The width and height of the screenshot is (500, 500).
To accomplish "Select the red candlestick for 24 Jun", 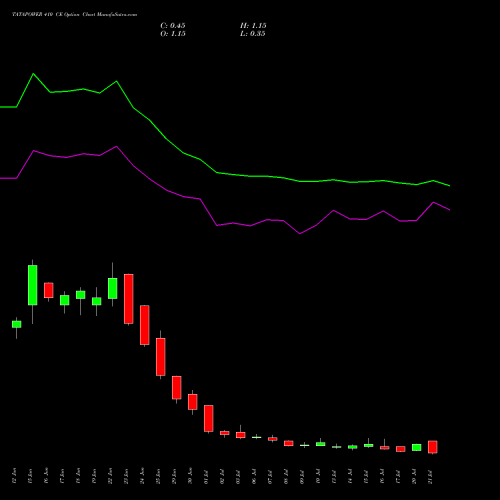I will (x=145, y=325).
